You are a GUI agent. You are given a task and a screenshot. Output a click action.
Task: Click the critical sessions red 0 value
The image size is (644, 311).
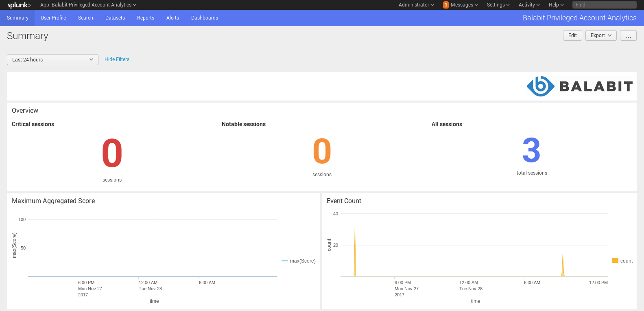[x=112, y=153]
